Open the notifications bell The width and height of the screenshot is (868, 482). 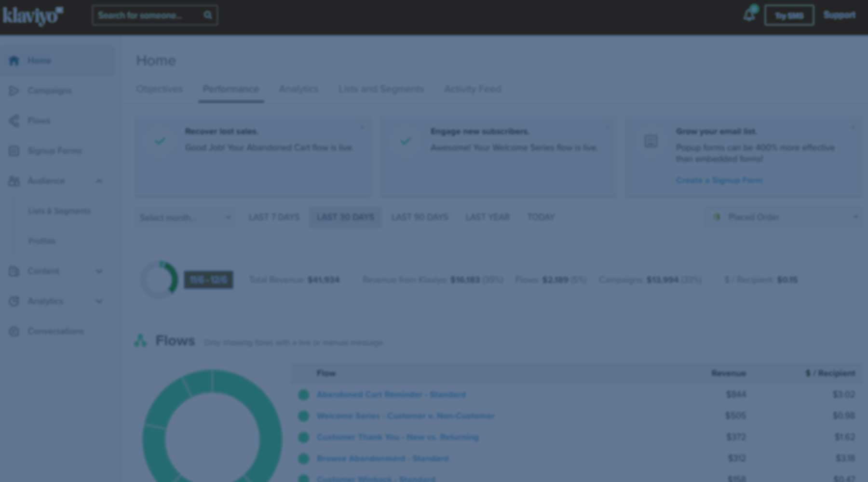(x=749, y=15)
